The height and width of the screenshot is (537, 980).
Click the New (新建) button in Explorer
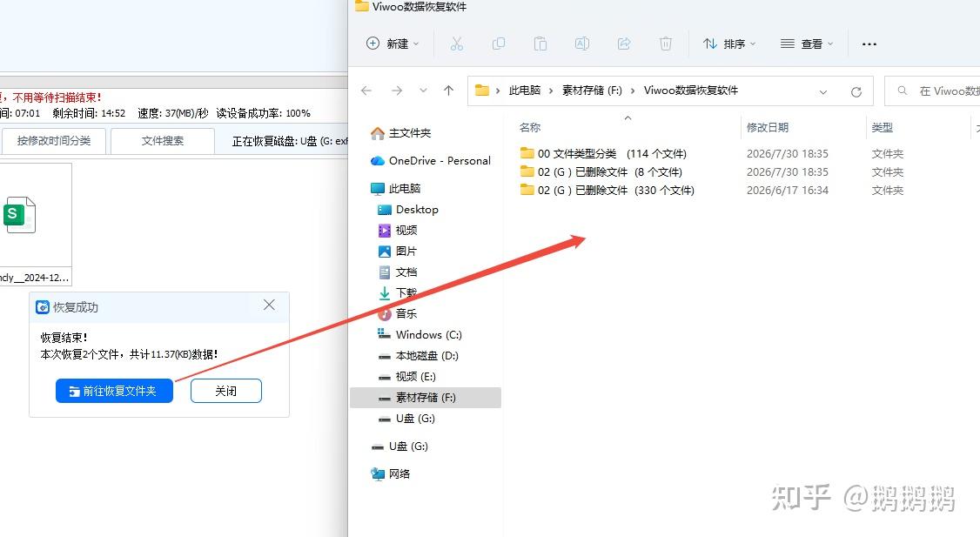click(393, 44)
